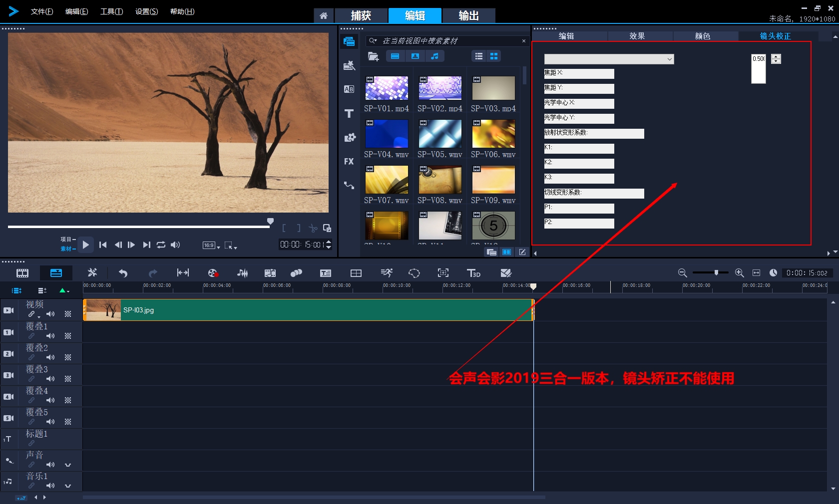
Task: Open the 帮助(H) menu
Action: click(x=182, y=11)
